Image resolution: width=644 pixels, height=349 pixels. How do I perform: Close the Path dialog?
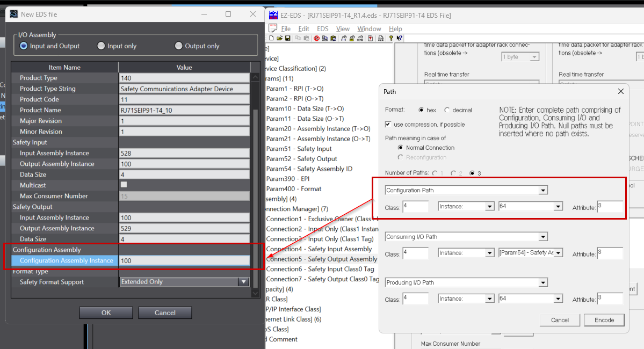[x=620, y=92]
